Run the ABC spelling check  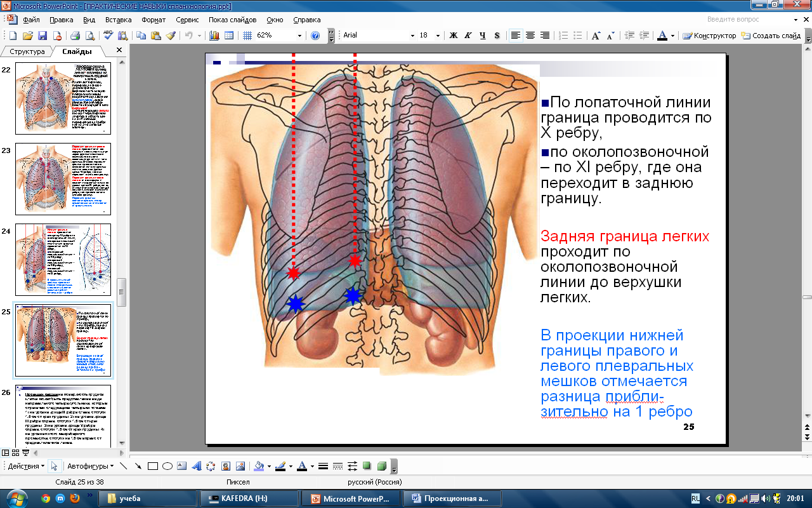click(x=108, y=36)
